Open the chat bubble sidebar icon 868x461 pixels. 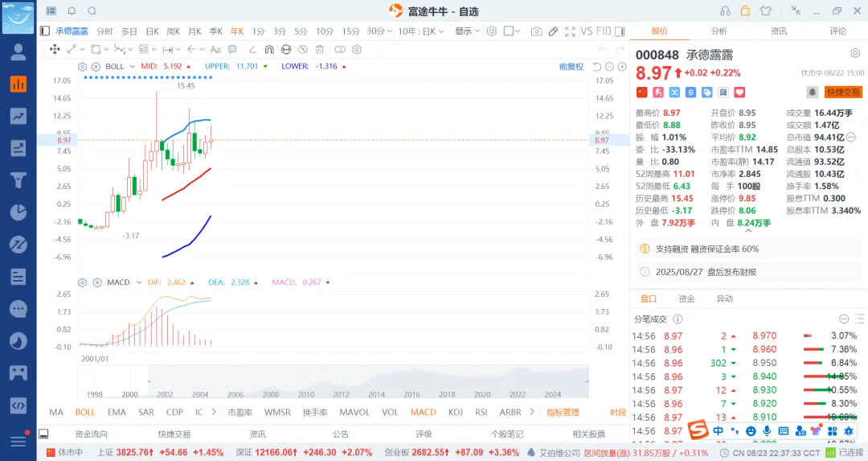(x=18, y=309)
